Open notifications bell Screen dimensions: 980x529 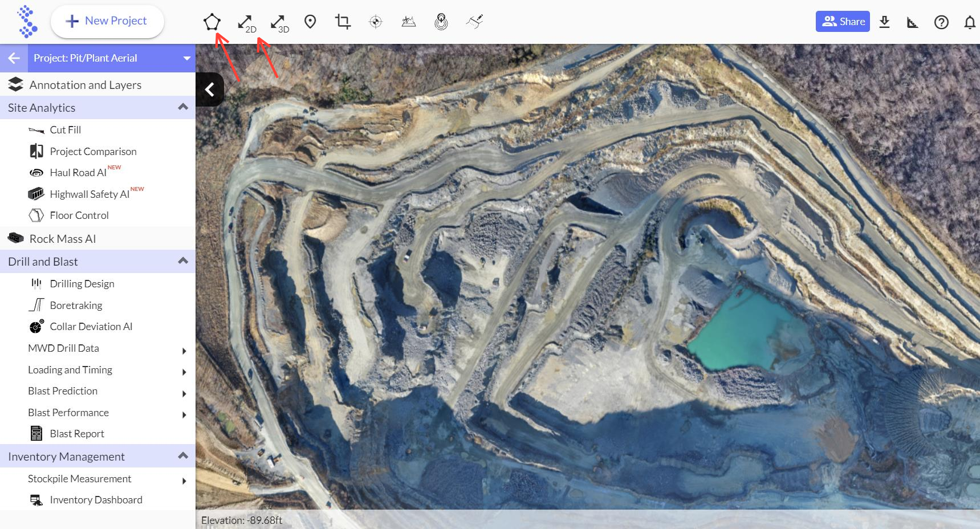(x=970, y=22)
